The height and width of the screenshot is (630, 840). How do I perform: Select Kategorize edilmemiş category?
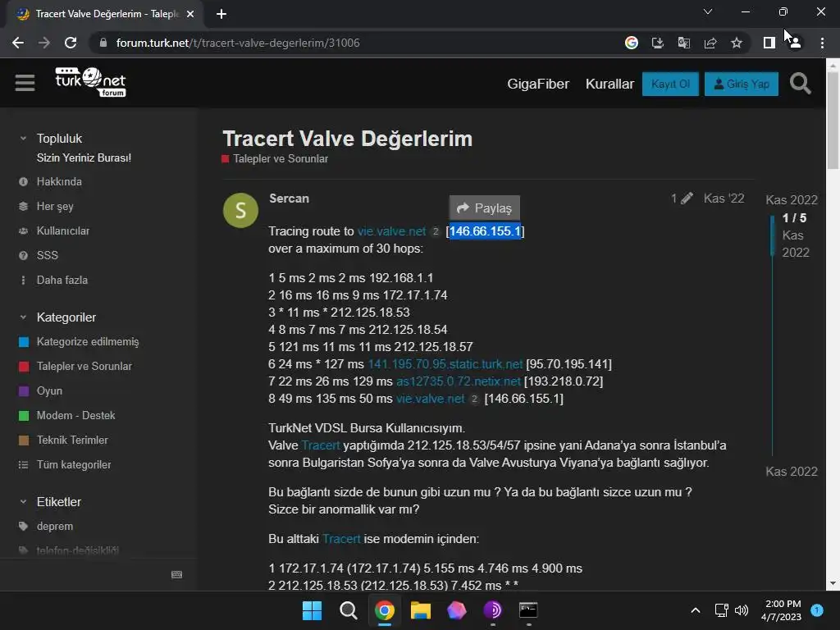(x=87, y=342)
